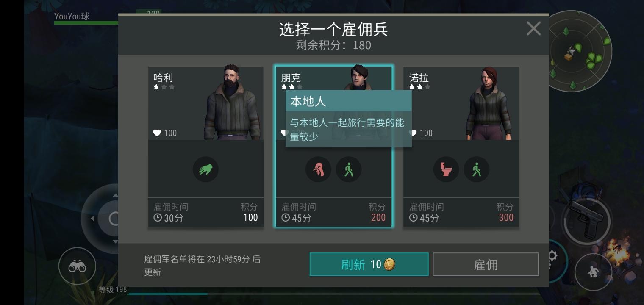Tap the pistol weapon attack button

(587, 219)
